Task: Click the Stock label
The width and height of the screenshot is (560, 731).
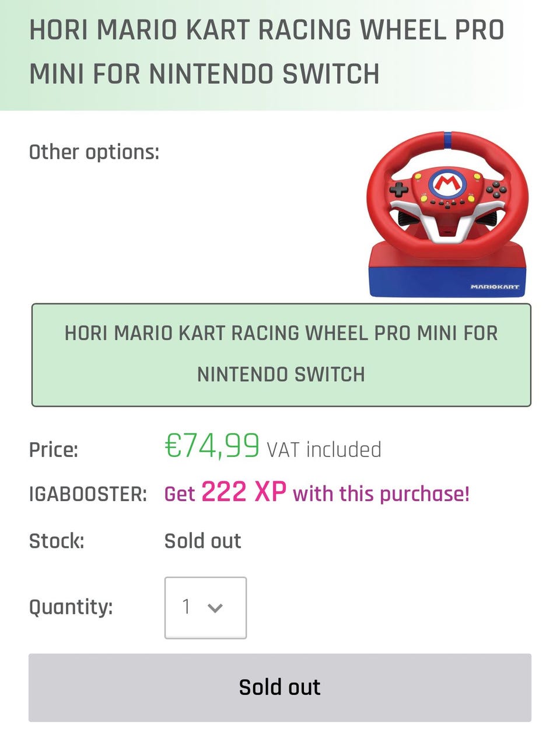Action: [57, 541]
